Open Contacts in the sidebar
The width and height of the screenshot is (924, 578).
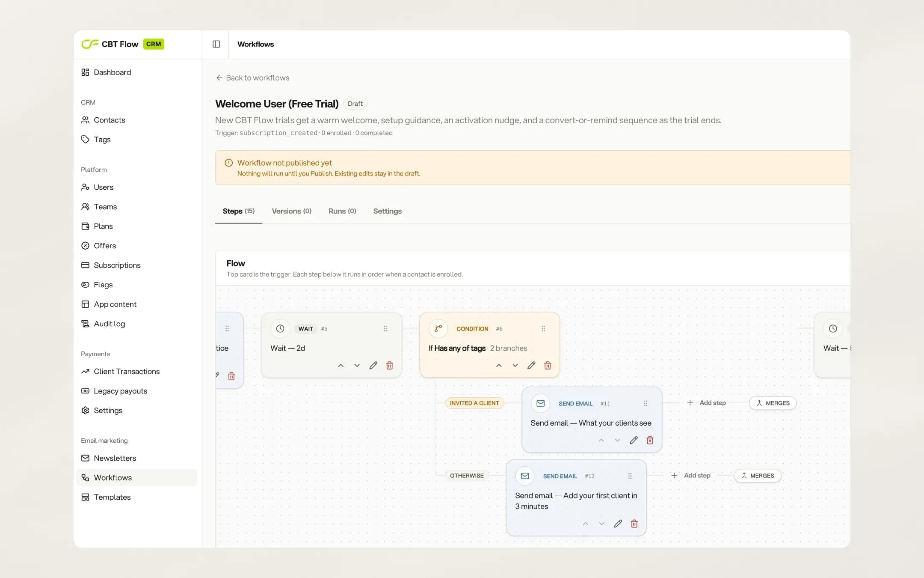point(136,120)
